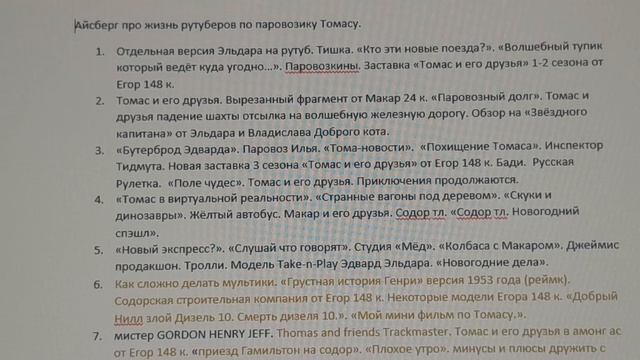
Task: Click phrase "«Плохое утро»"
Action: pos(407,350)
